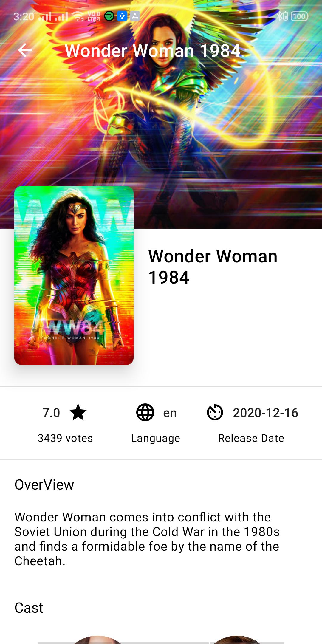The width and height of the screenshot is (322, 644).
Task: Tap the battery indicator icon
Action: [299, 16]
